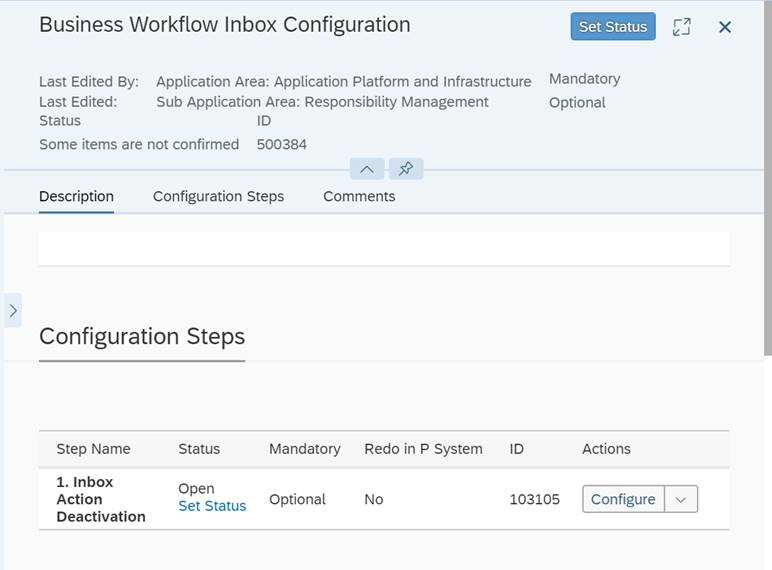Click the Set Status link under Open
This screenshot has width=772, height=570.
pyautogui.click(x=212, y=506)
